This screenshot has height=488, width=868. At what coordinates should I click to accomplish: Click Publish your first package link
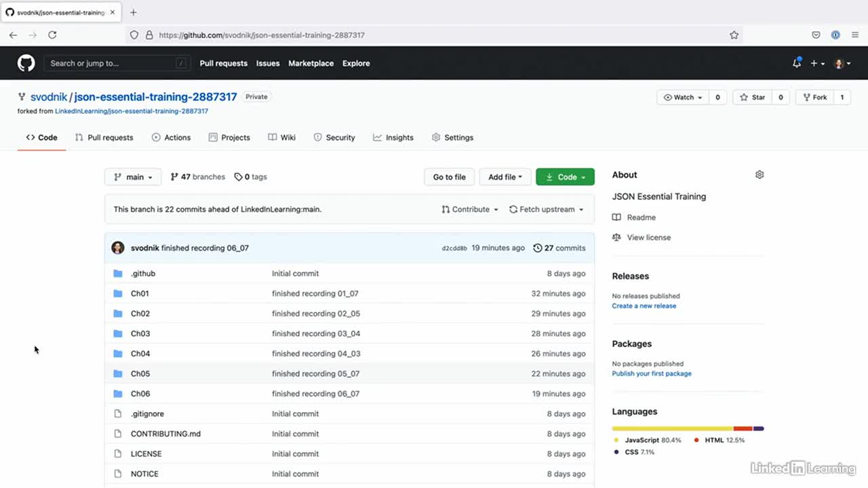652,373
